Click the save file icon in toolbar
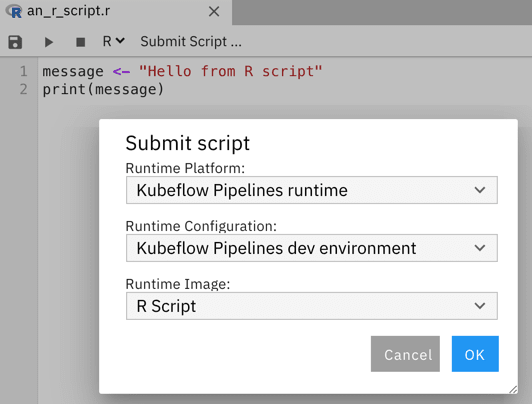Viewport: 532px width, 404px height. [15, 42]
